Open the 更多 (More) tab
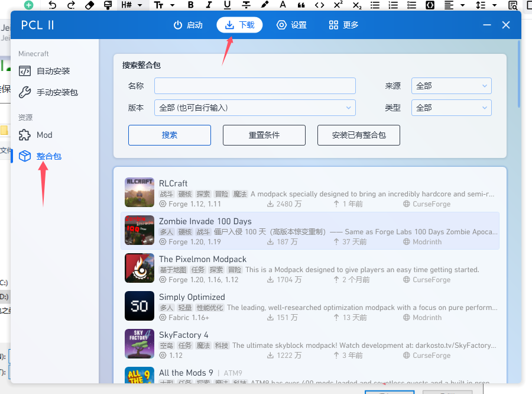The image size is (532, 394). click(343, 25)
